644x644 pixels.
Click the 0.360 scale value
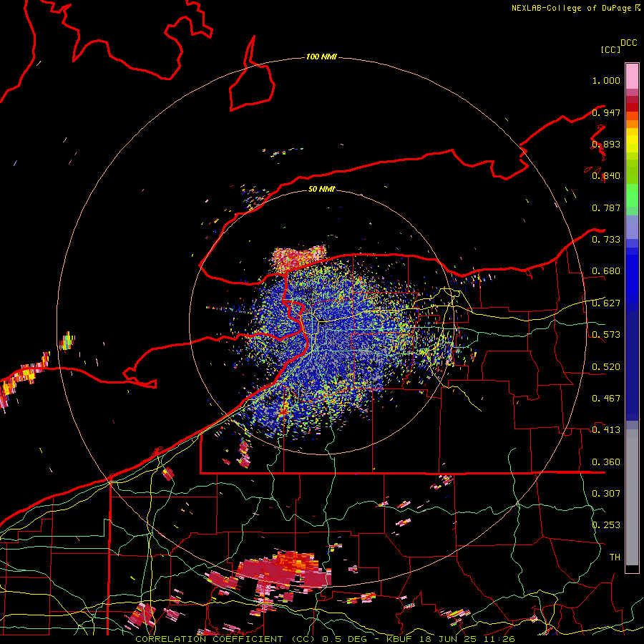pyautogui.click(x=606, y=462)
